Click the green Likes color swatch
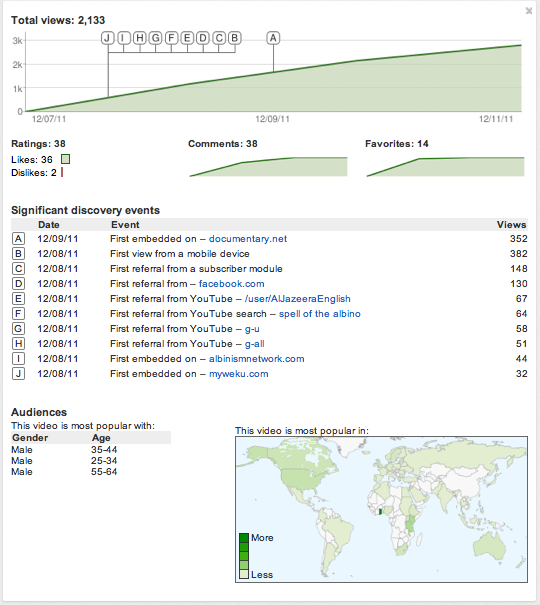540x605 pixels. click(x=66, y=159)
